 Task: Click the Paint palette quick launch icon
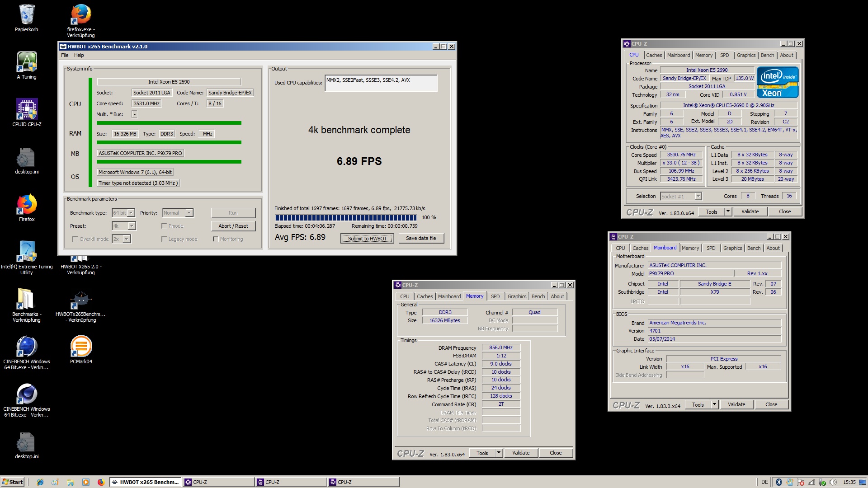point(55,482)
